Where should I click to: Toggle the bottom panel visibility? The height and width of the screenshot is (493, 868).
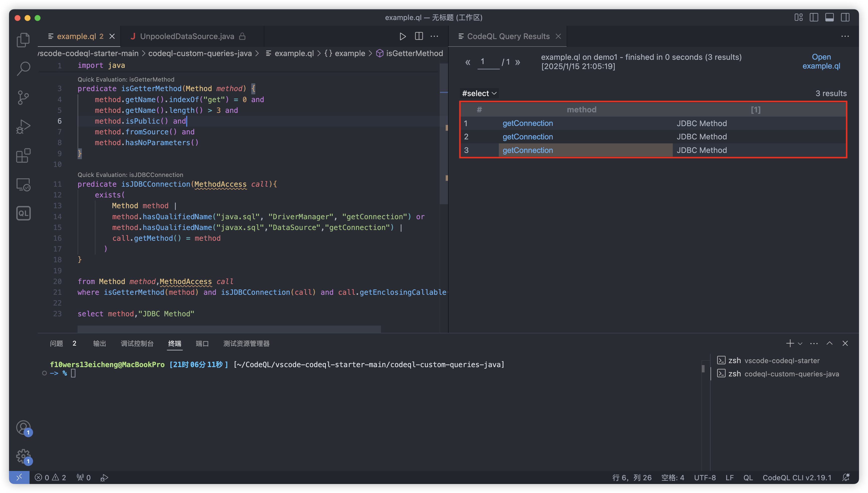tap(829, 17)
